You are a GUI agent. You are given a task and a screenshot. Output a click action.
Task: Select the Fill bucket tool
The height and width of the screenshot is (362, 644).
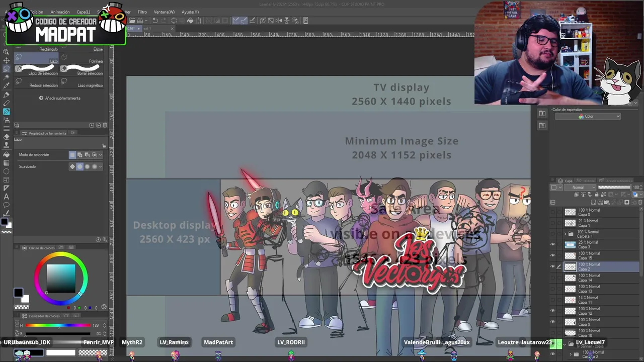(7, 154)
